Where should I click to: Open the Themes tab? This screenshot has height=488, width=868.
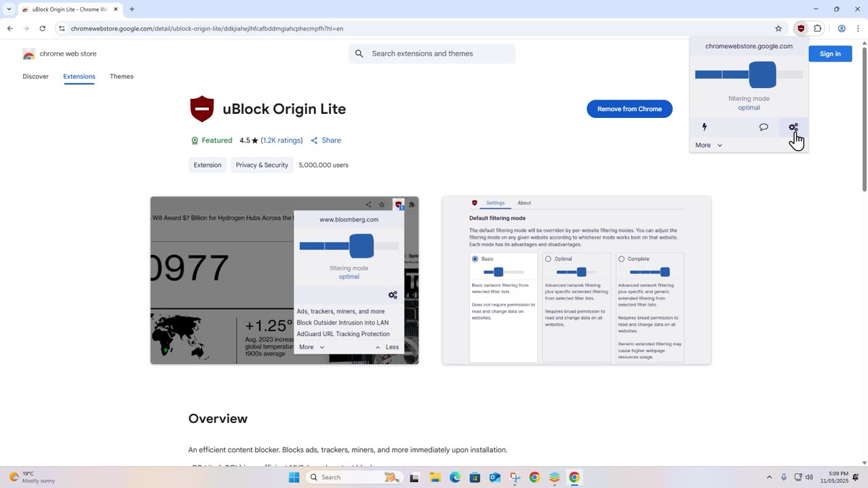point(121,77)
